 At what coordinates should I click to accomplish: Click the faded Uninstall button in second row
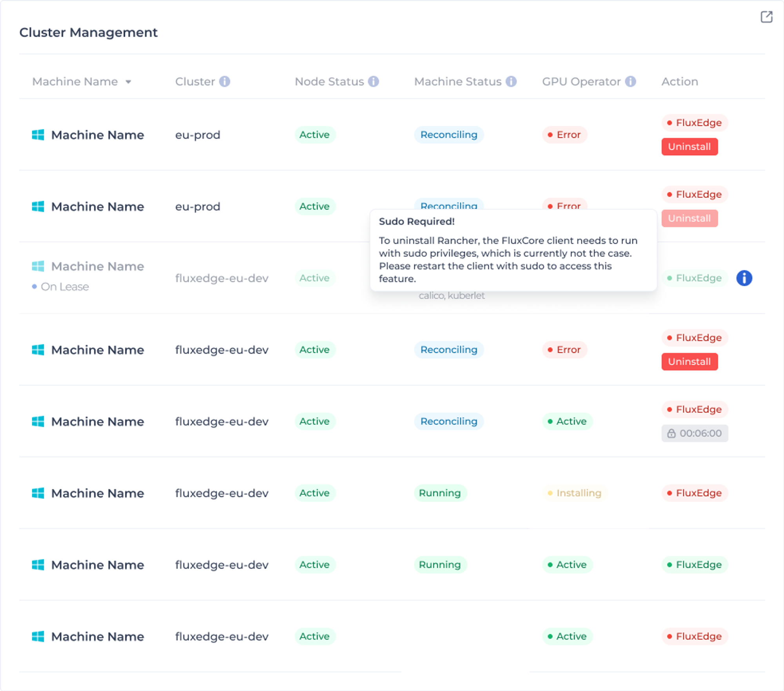[690, 218]
